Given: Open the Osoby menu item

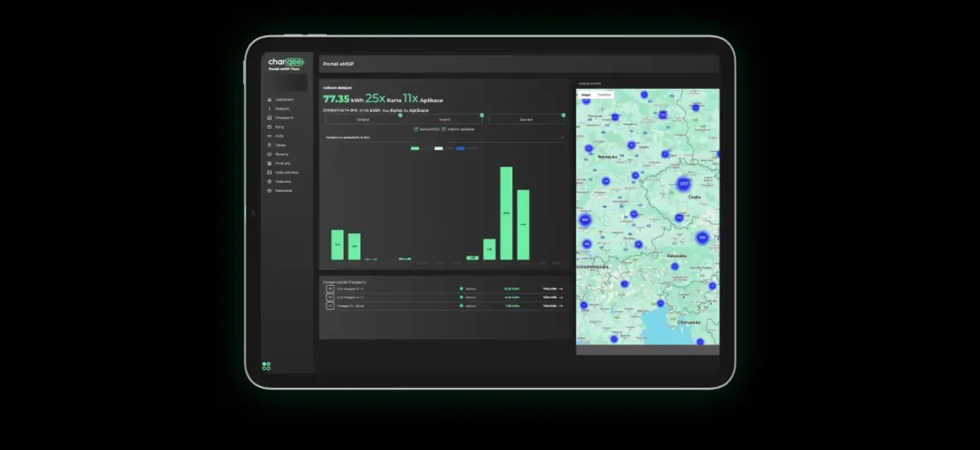Looking at the screenshot, I should click(280, 145).
